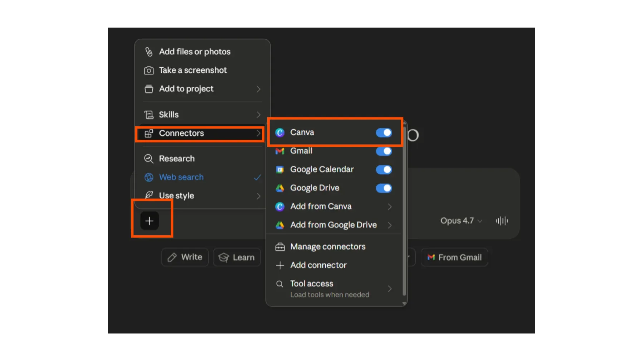The width and height of the screenshot is (644, 362).
Task: Click the pencil icon on the Write chip
Action: (x=172, y=257)
